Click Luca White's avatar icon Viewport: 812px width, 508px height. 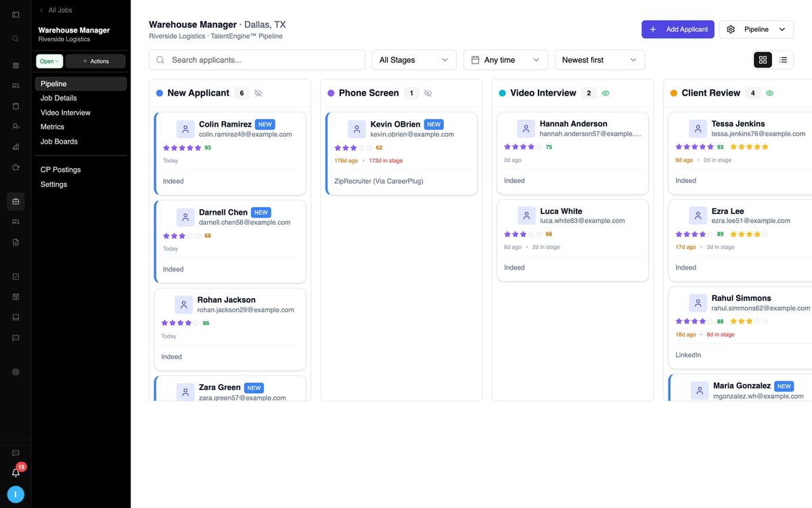[526, 216]
